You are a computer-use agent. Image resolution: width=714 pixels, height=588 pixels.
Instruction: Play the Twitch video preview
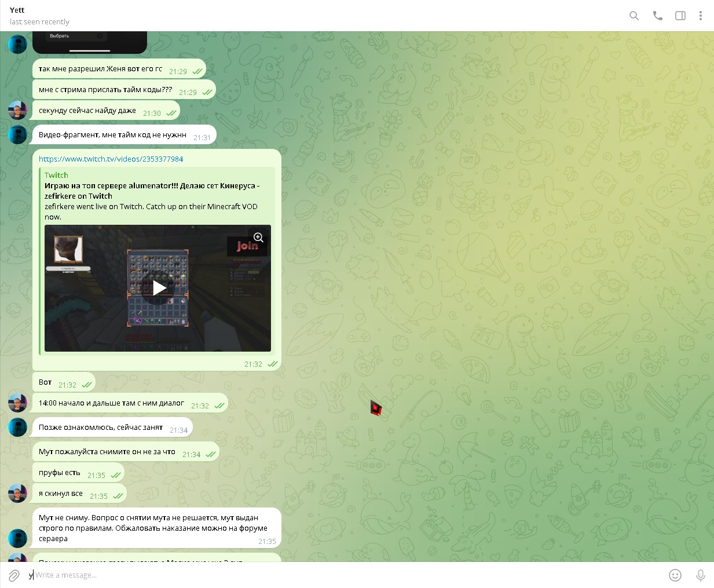pyautogui.click(x=158, y=288)
